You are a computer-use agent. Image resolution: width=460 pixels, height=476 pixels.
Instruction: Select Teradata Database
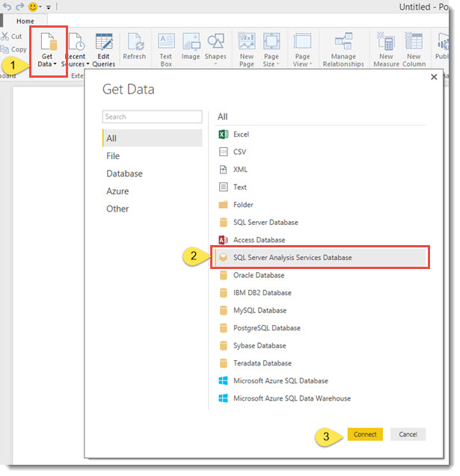click(x=321, y=363)
